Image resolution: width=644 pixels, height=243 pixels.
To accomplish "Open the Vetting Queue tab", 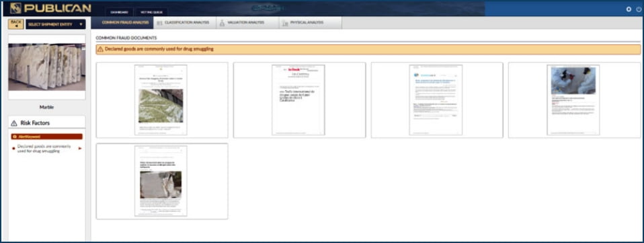I will click(x=151, y=12).
